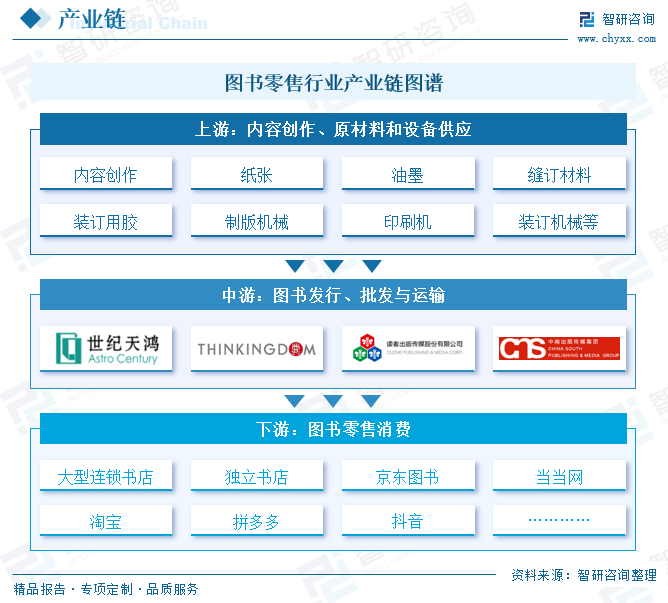668x603 pixels.
Task: Click the red CNS 中南出版传媒 logo
Action: [559, 349]
